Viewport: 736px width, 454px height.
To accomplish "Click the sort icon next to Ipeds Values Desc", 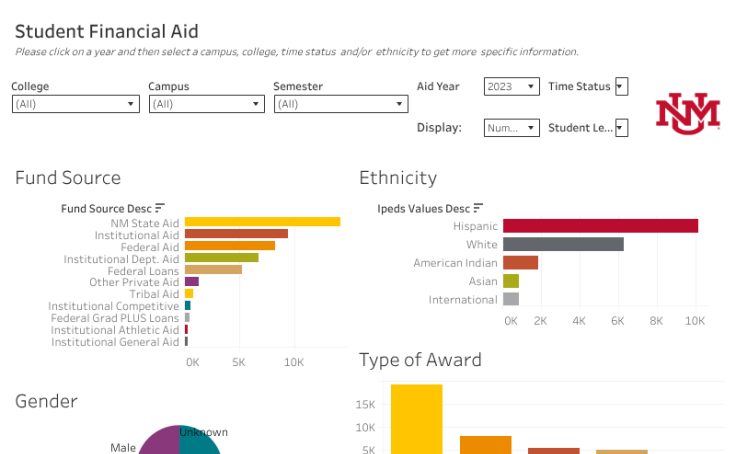I will pos(478,208).
